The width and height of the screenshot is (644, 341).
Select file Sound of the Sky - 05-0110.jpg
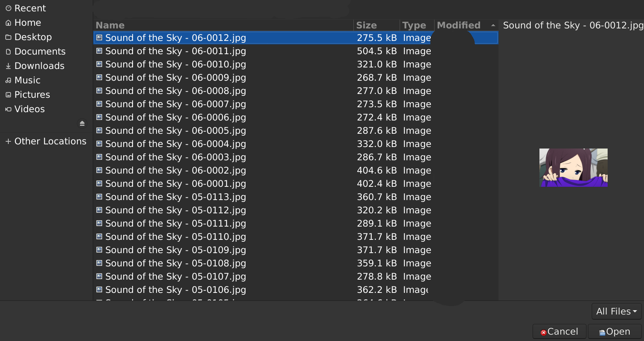click(x=295, y=237)
